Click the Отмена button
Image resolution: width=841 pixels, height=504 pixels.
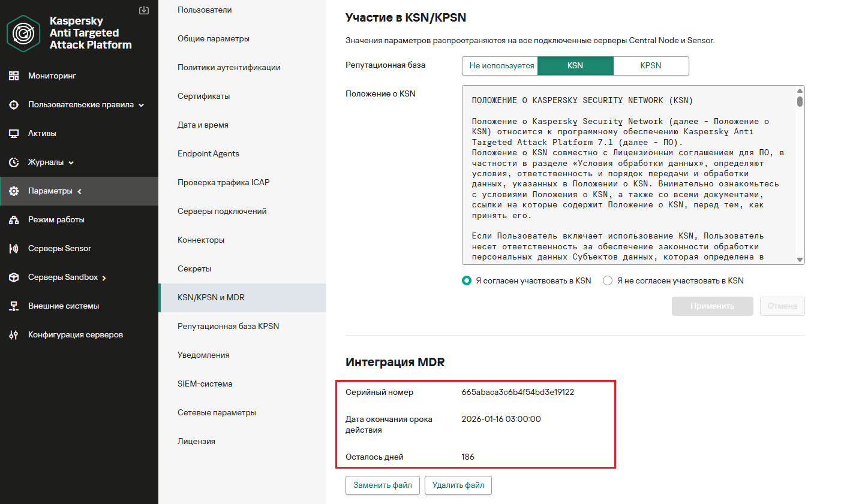tap(782, 306)
